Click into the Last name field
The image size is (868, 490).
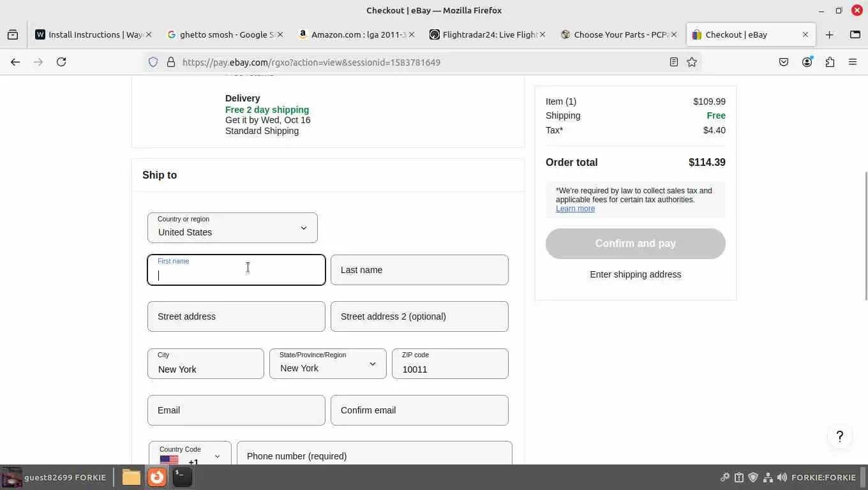point(419,270)
